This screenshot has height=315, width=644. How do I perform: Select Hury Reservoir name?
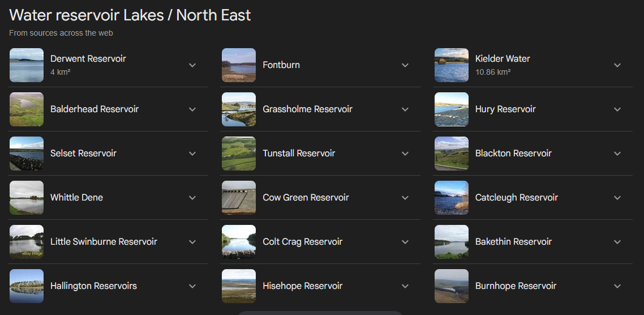pyautogui.click(x=505, y=109)
